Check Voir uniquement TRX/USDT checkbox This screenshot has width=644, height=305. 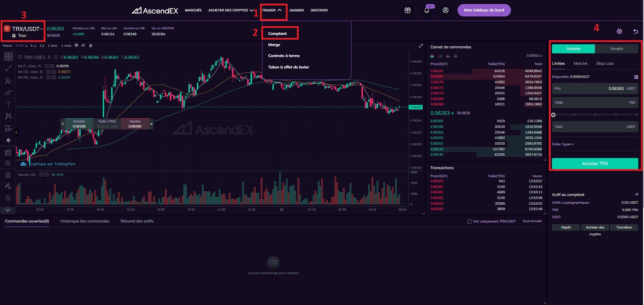[x=469, y=221]
